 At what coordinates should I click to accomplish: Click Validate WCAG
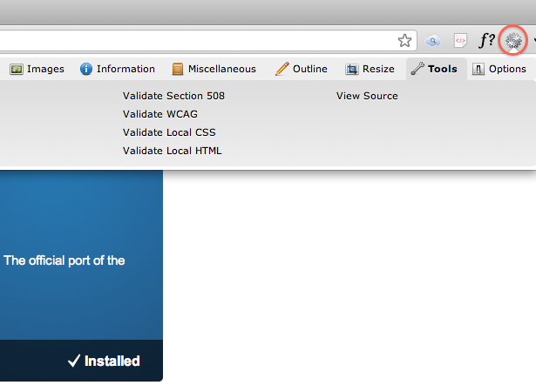160,114
